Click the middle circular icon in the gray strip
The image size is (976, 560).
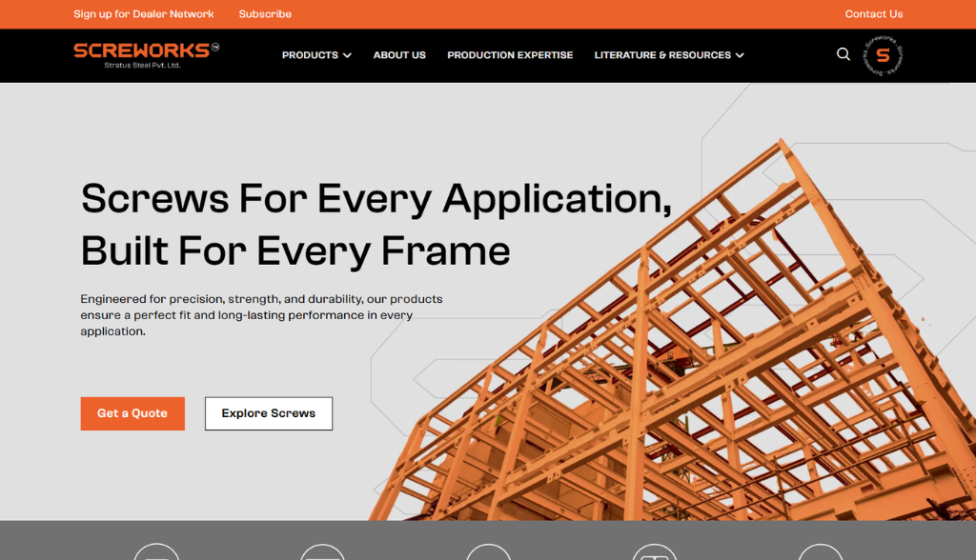pos(488,552)
